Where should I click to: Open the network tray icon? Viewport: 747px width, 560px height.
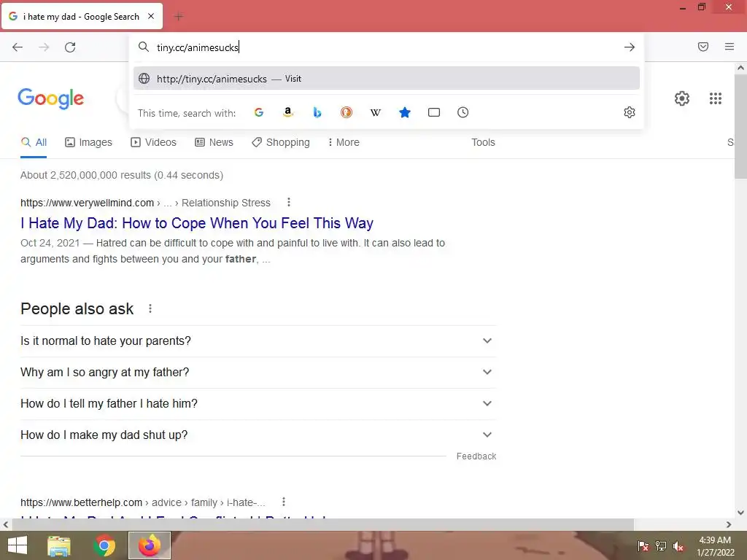(661, 546)
